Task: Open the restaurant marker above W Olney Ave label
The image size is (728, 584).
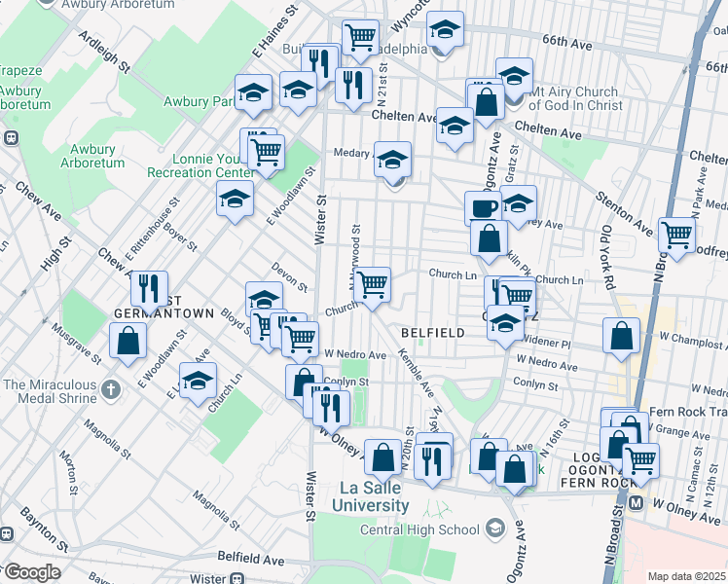Action: click(332, 410)
